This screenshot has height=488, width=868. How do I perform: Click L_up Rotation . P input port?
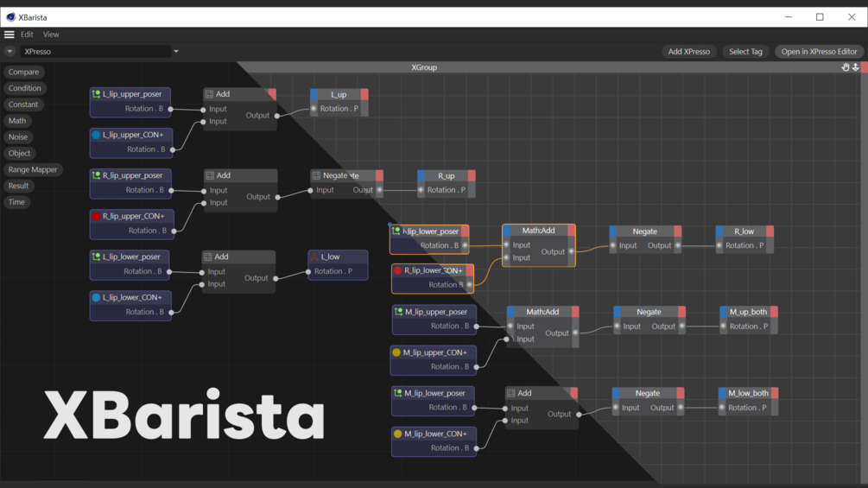coord(314,109)
